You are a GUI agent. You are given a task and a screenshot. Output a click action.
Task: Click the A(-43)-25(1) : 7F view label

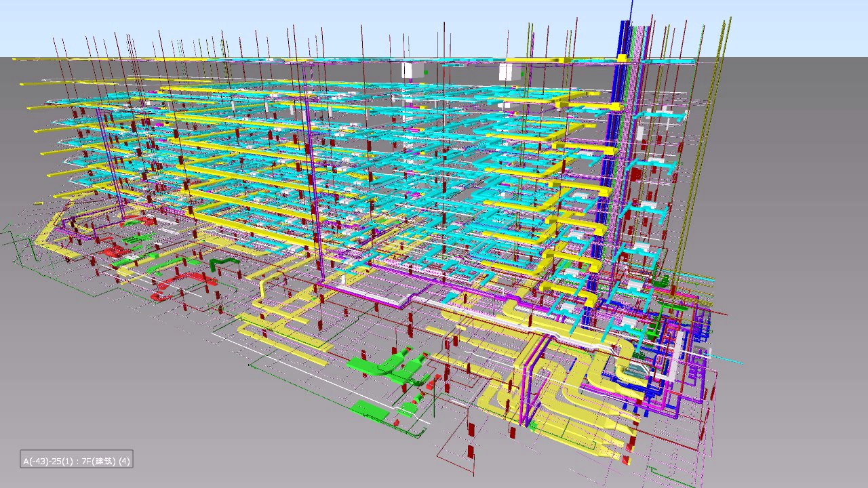76,461
